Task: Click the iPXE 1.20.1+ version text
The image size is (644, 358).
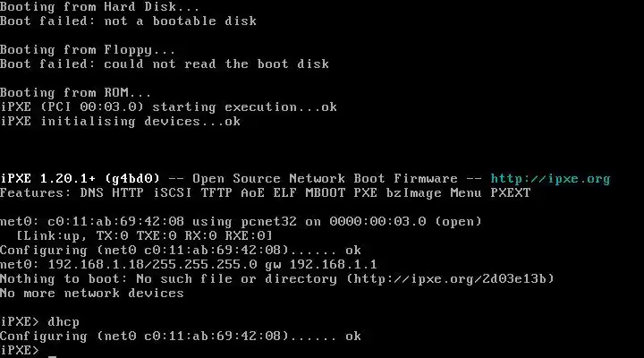Action: click(47, 179)
